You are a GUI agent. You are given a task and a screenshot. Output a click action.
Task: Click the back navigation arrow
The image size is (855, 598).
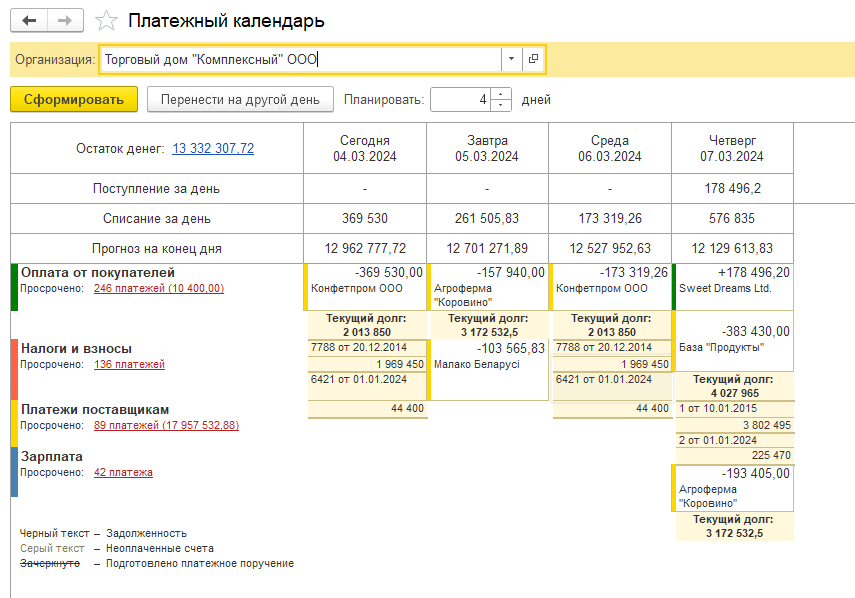click(28, 21)
